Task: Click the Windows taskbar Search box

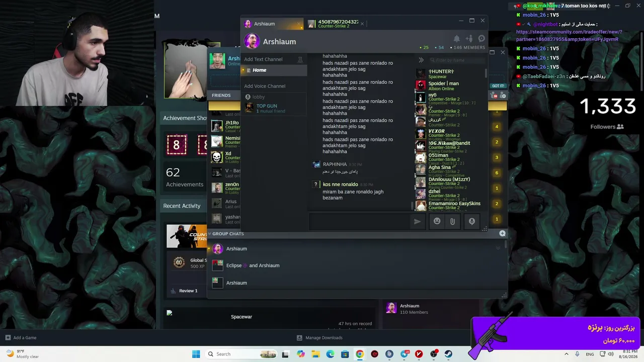Action: [241, 354]
